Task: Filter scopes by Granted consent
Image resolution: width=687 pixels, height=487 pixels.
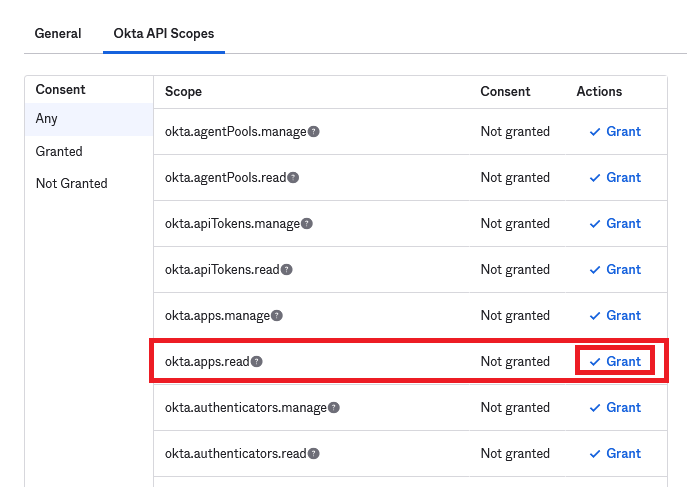Action: tap(59, 152)
